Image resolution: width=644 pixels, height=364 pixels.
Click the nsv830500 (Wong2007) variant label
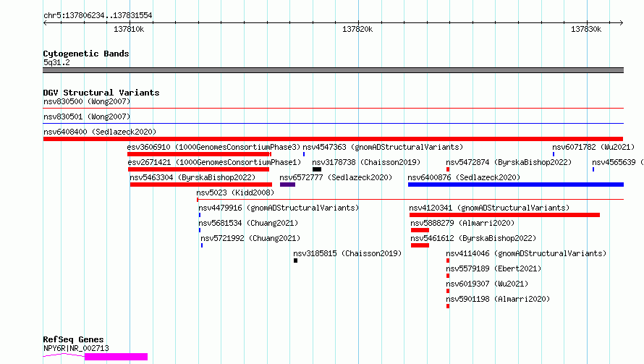click(87, 101)
